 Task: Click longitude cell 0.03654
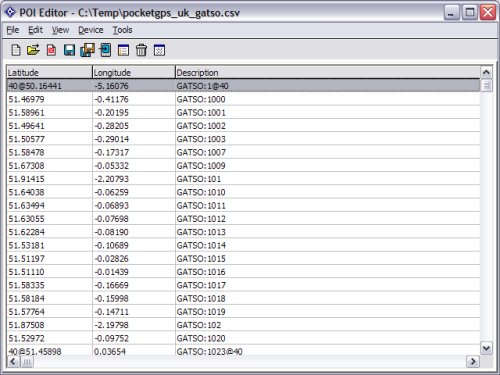(x=134, y=351)
